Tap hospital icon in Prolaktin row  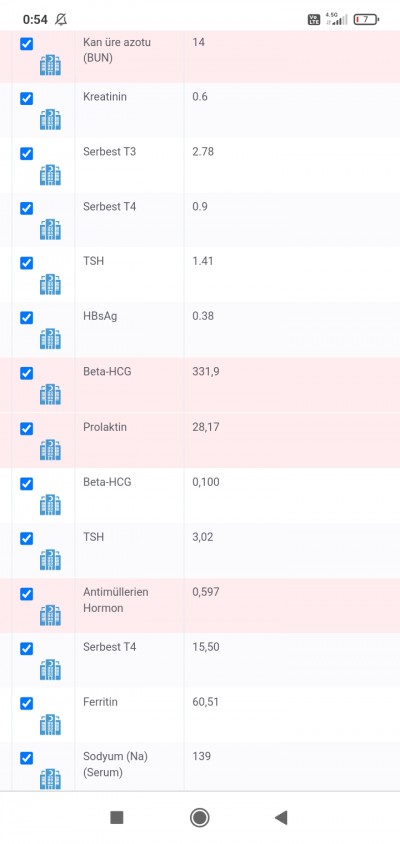click(x=50, y=450)
